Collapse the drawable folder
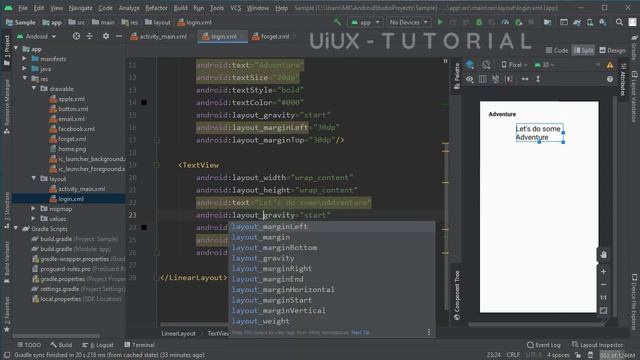Image resolution: width=640 pixels, height=360 pixels. pos(34,88)
